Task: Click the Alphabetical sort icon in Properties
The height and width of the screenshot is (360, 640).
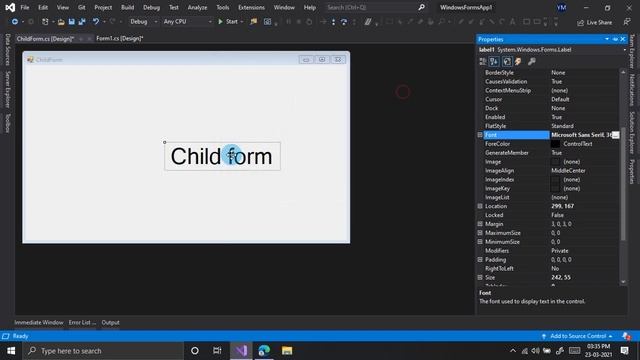Action: [x=494, y=62]
